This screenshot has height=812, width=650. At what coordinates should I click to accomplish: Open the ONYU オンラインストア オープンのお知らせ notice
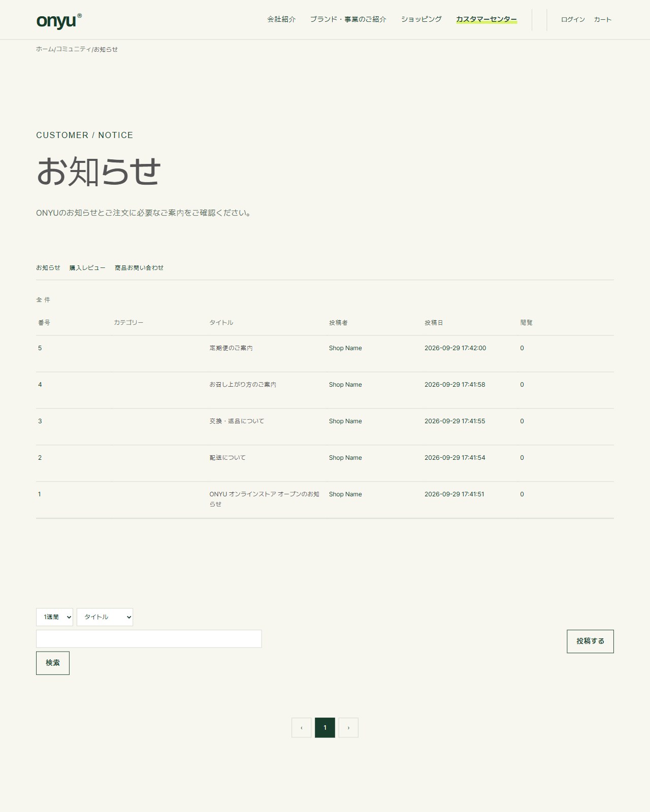(x=265, y=499)
